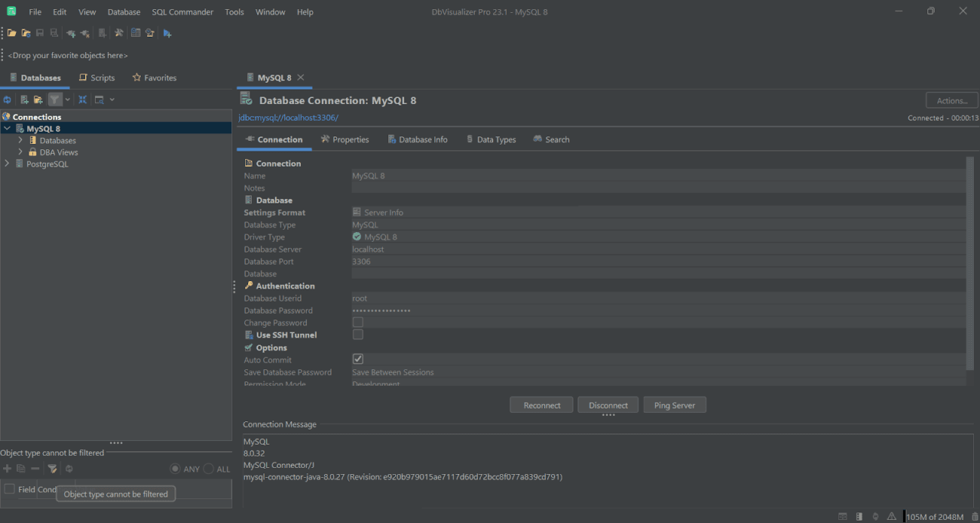The image size is (980, 523).
Task: Open Tool Properties via the wrench toolbar icon
Action: [119, 32]
